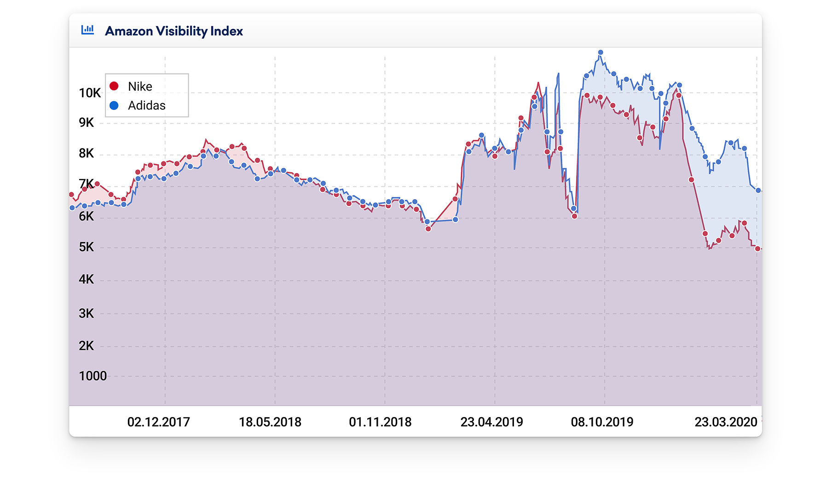This screenshot has width=831, height=504.
Task: Click the blue Adidas legend dot
Action: point(114,105)
